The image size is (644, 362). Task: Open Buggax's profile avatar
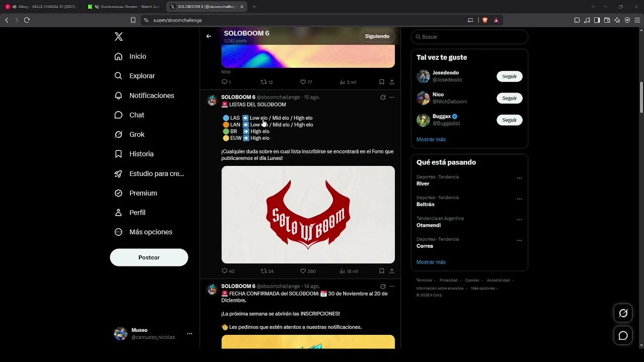[423, 120]
